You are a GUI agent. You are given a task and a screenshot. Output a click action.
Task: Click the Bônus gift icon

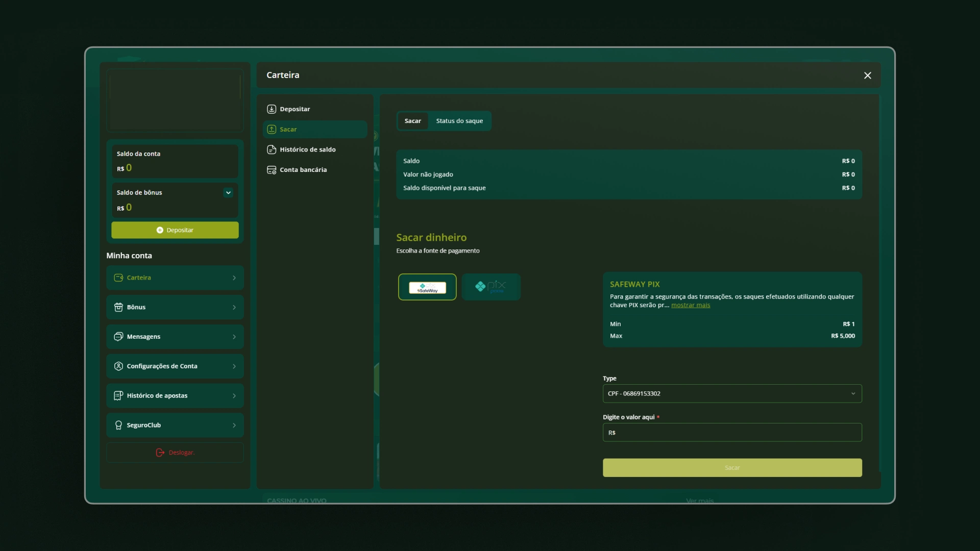pyautogui.click(x=118, y=307)
